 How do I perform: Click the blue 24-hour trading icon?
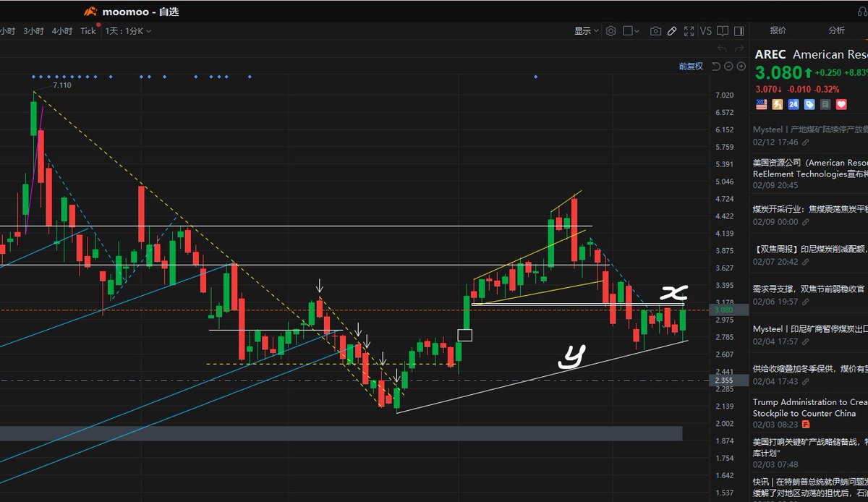pyautogui.click(x=793, y=104)
